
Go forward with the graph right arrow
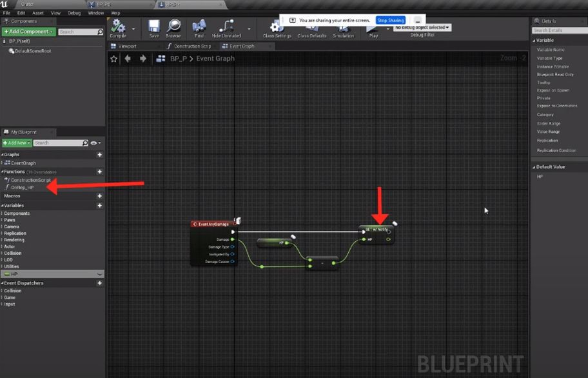click(143, 59)
